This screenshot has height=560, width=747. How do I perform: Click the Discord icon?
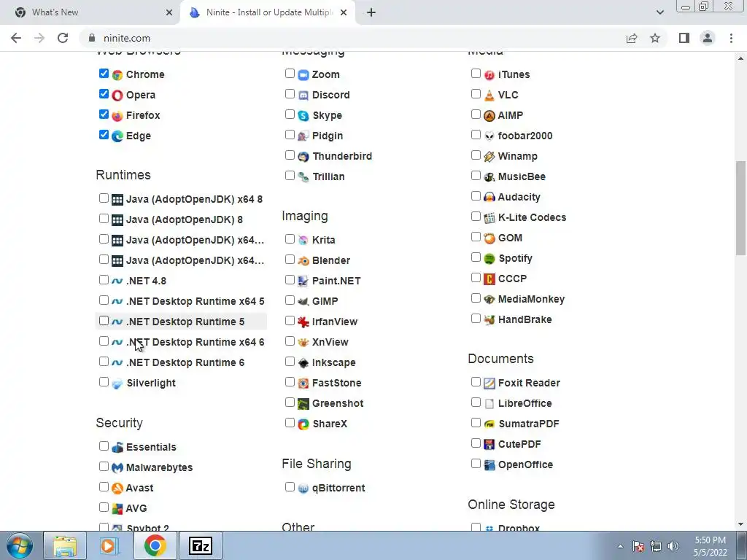tap(303, 96)
